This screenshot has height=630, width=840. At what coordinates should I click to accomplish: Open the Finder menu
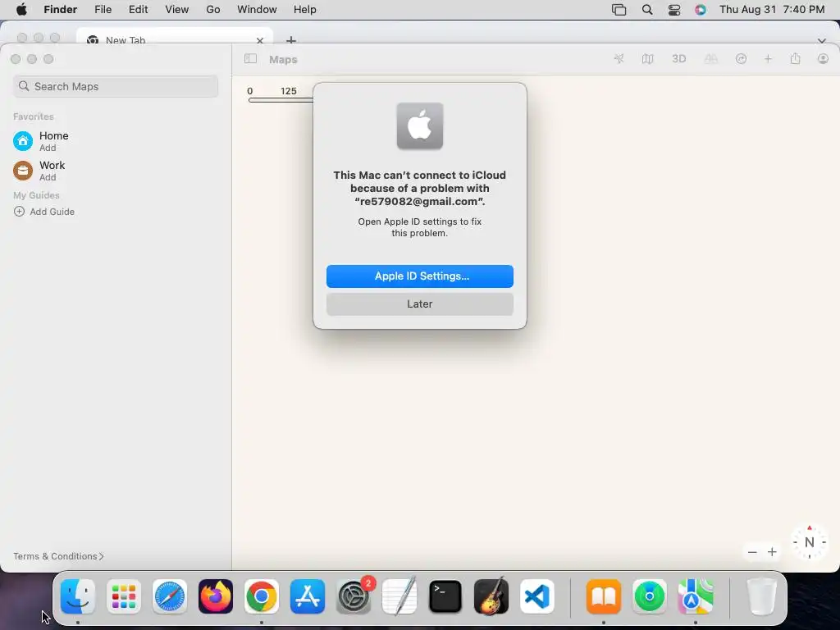tap(60, 10)
